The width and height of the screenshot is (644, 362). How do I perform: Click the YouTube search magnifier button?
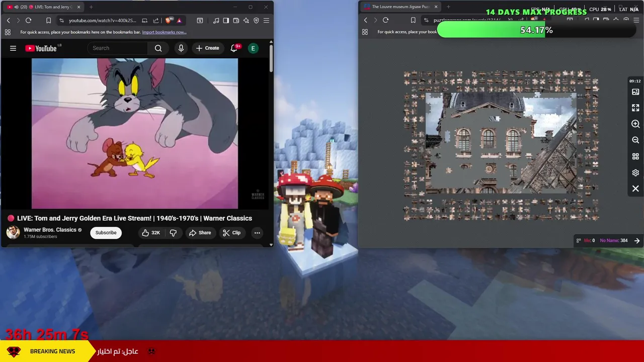click(158, 48)
